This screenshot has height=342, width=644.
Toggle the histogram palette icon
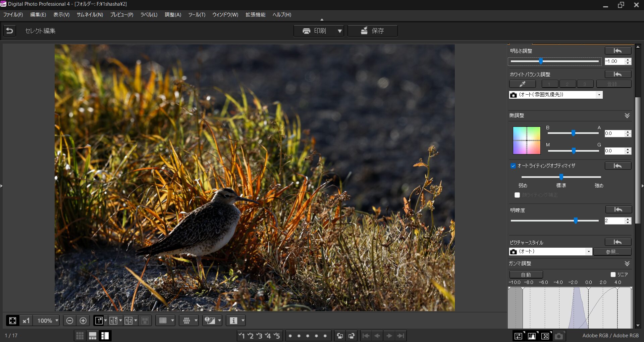tap(532, 336)
